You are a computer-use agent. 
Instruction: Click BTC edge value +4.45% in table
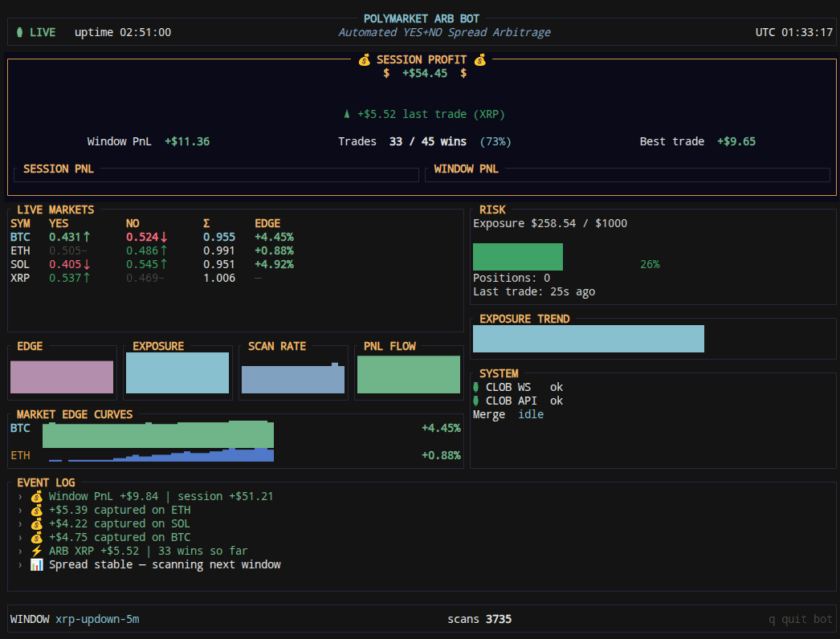[x=274, y=237]
